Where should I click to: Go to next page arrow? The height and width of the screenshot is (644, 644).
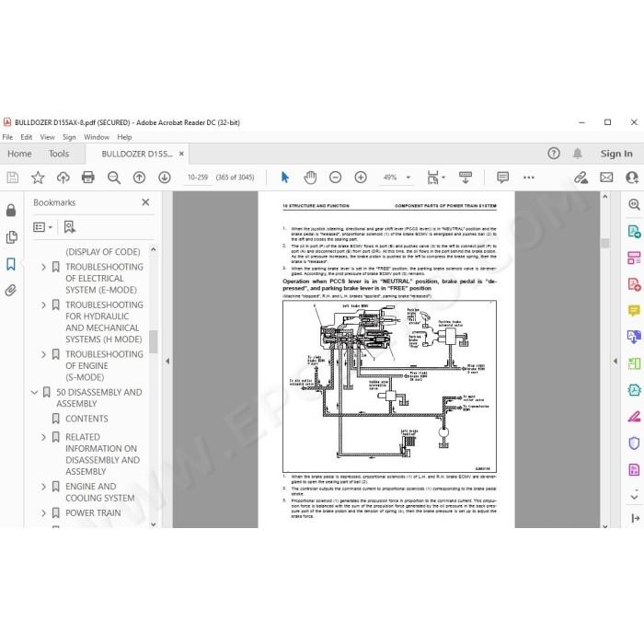pos(165,178)
